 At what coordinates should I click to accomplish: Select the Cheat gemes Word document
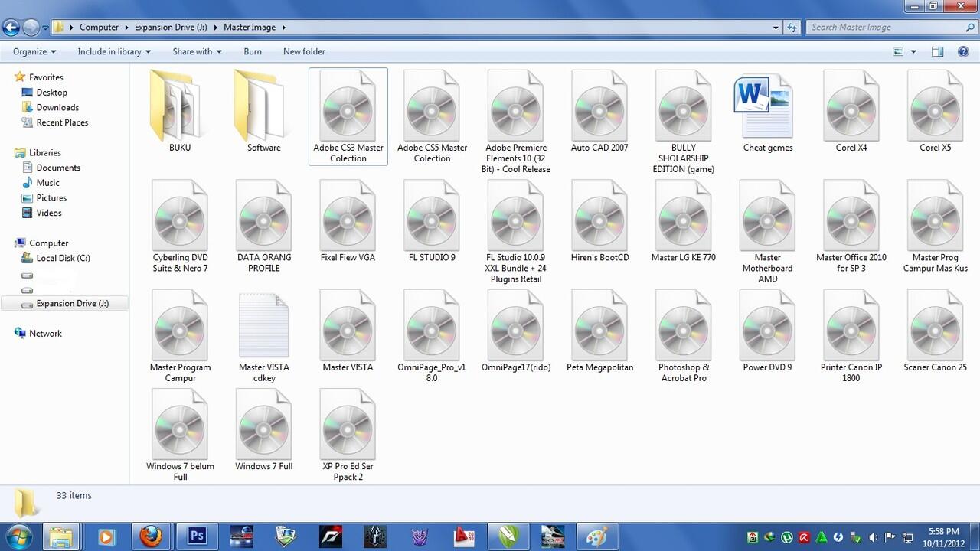coord(767,112)
